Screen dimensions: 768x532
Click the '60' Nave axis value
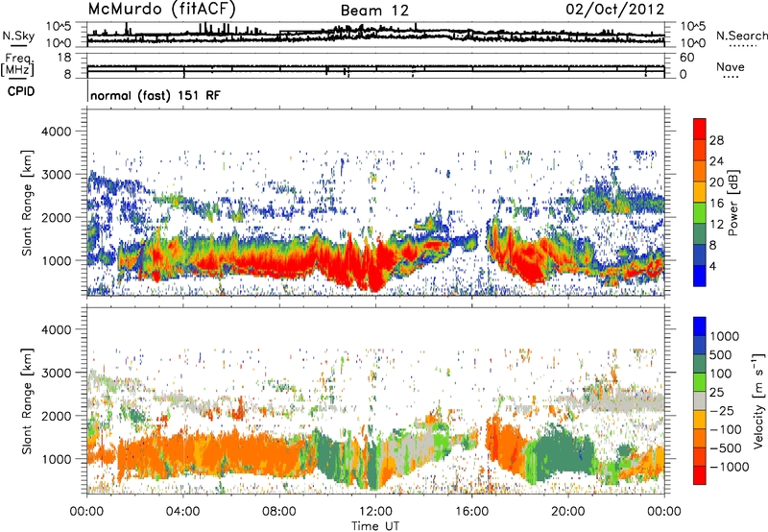pyautogui.click(x=686, y=58)
